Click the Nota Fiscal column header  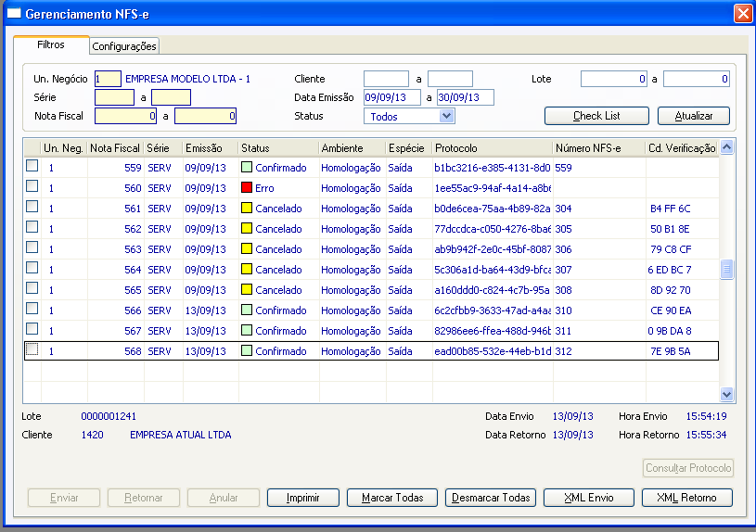pyautogui.click(x=115, y=148)
